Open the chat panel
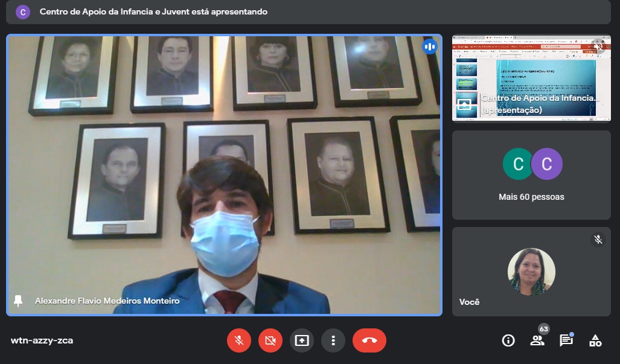Screen dimensions: 620x364 tap(566, 340)
